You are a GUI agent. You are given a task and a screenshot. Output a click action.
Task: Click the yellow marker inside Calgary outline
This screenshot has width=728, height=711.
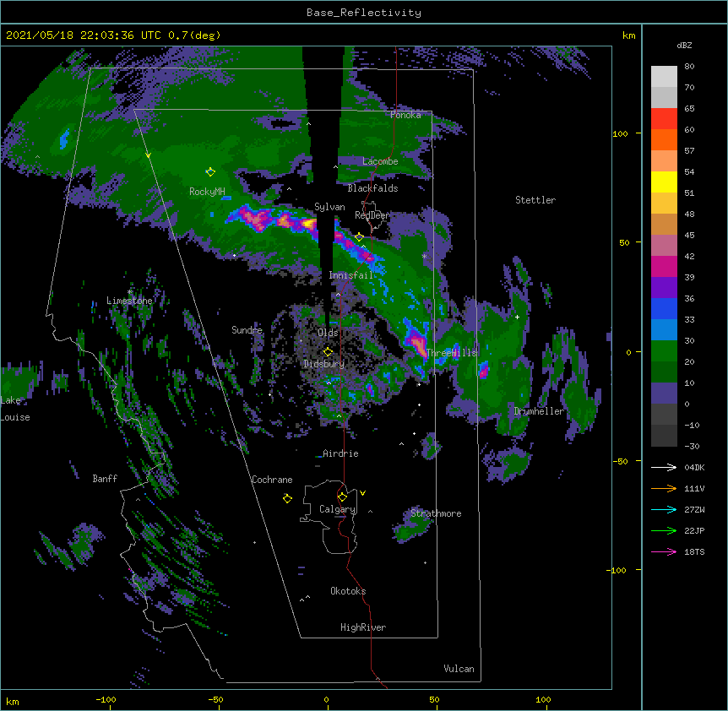pyautogui.click(x=342, y=497)
